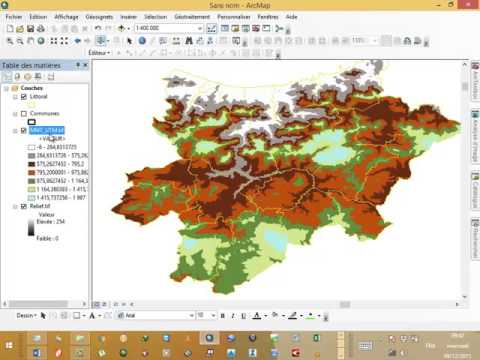Viewport: 480px width, 360px height.
Task: Click the Relief.tif grayscale color ramp
Action: click(x=31, y=227)
